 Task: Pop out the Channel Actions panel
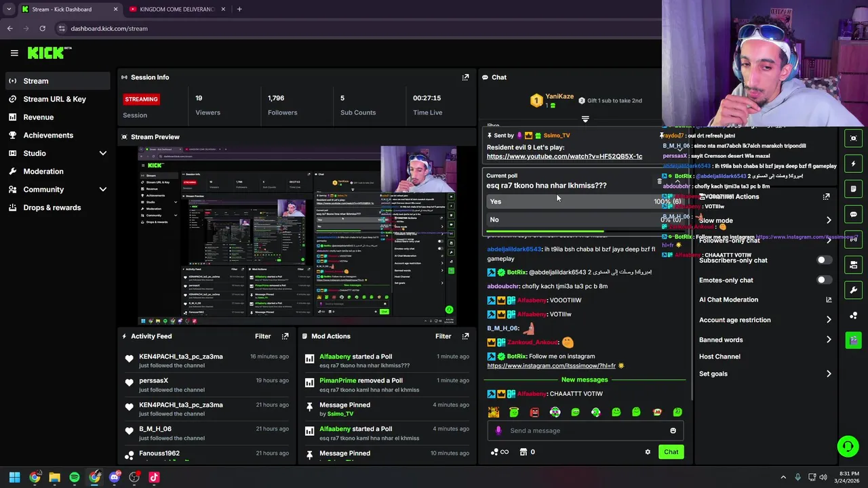[826, 197]
